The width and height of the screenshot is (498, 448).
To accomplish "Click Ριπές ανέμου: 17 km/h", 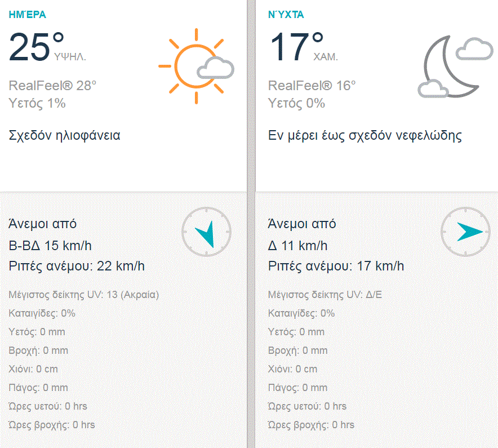I will pyautogui.click(x=336, y=266).
